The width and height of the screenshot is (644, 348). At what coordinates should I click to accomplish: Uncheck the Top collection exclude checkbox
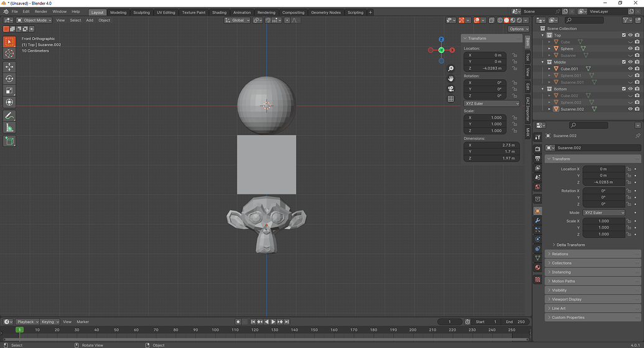pyautogui.click(x=624, y=35)
